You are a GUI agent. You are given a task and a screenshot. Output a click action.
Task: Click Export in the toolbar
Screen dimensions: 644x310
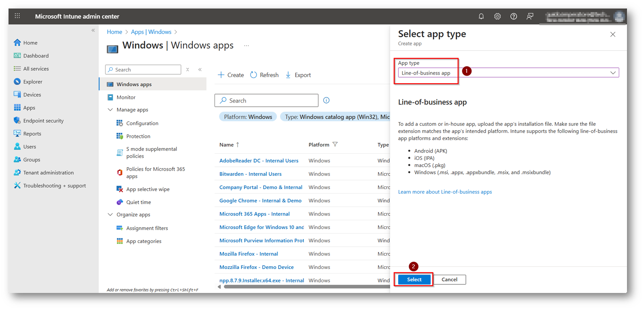click(x=298, y=75)
